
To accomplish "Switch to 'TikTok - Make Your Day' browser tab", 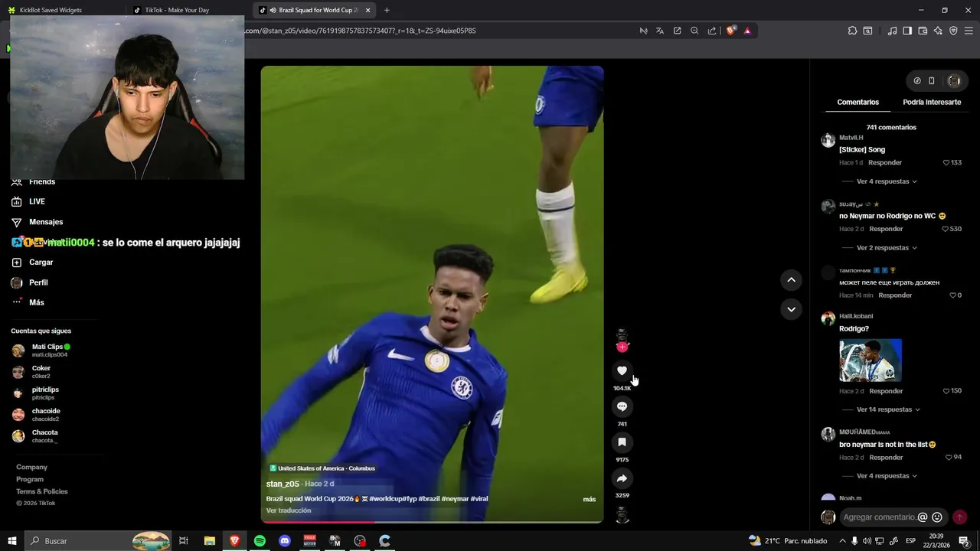I will click(188, 10).
